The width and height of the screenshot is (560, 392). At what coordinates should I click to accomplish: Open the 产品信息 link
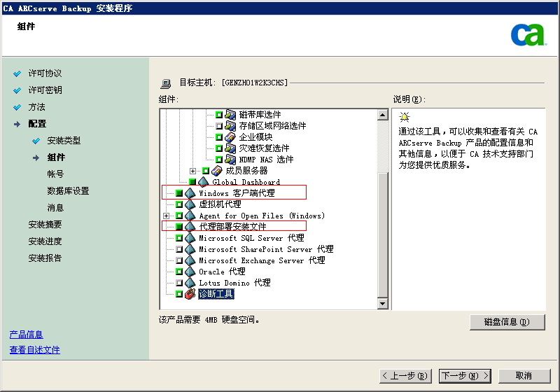[26, 335]
